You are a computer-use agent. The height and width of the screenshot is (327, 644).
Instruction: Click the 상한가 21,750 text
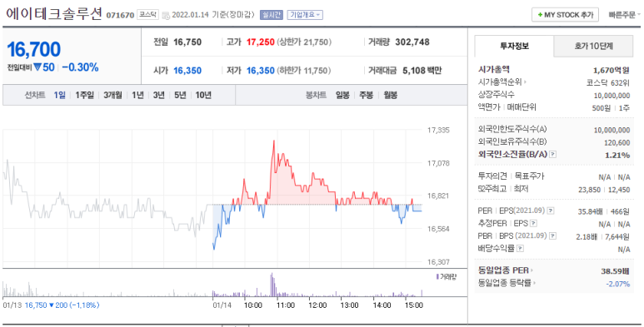point(304,42)
